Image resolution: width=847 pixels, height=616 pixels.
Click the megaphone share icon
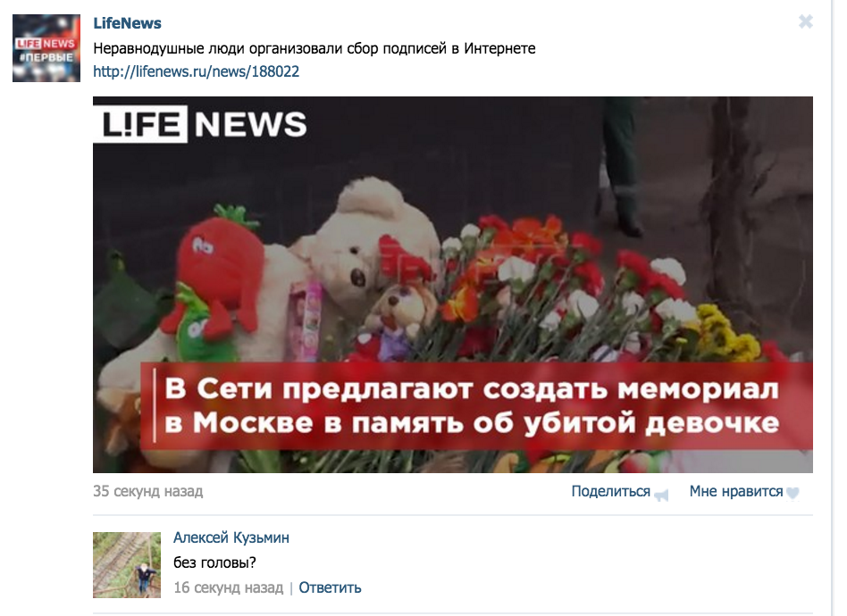coord(661,495)
